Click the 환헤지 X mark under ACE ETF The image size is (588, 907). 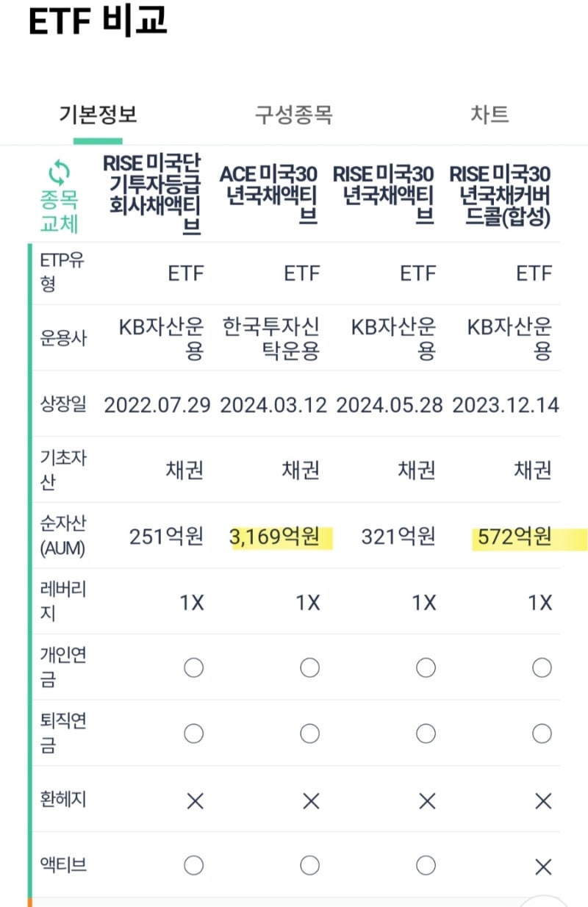pyautogui.click(x=309, y=800)
